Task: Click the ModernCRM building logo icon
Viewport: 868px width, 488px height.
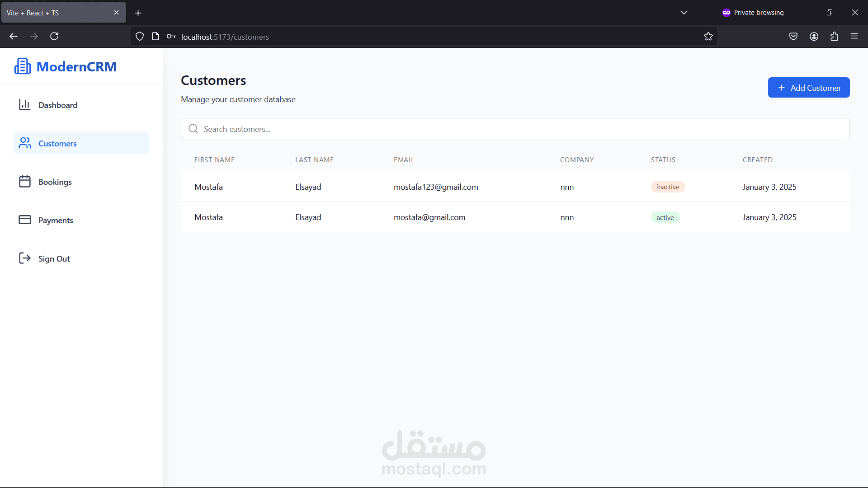Action: [x=22, y=66]
